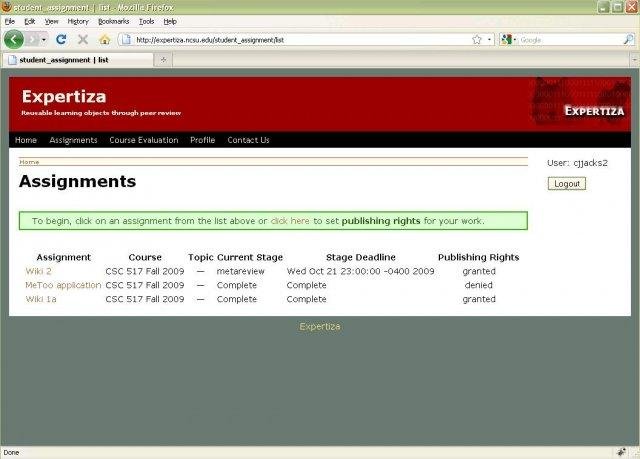Open the Help menu
The image size is (640, 459).
click(170, 22)
